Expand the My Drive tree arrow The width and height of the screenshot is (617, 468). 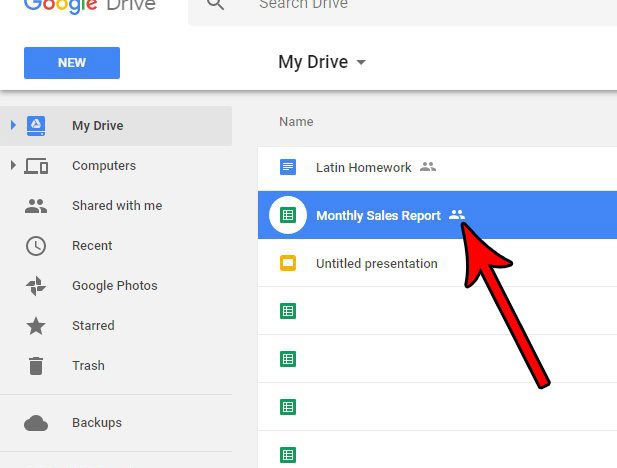point(13,125)
